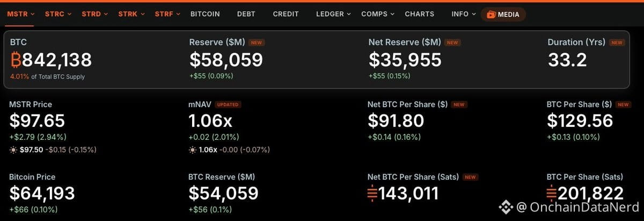Image resolution: width=644 pixels, height=221 pixels.
Task: Open the CHARTS page
Action: 420,14
